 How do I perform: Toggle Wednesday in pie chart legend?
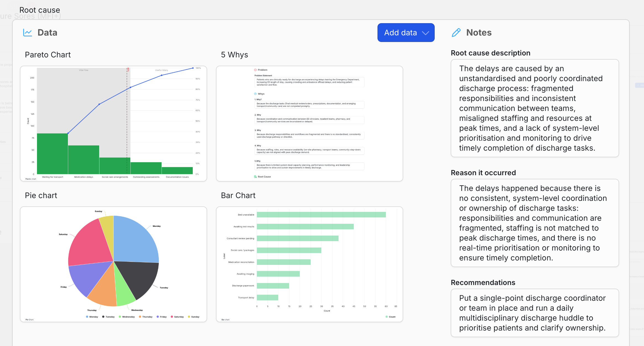pos(127,317)
